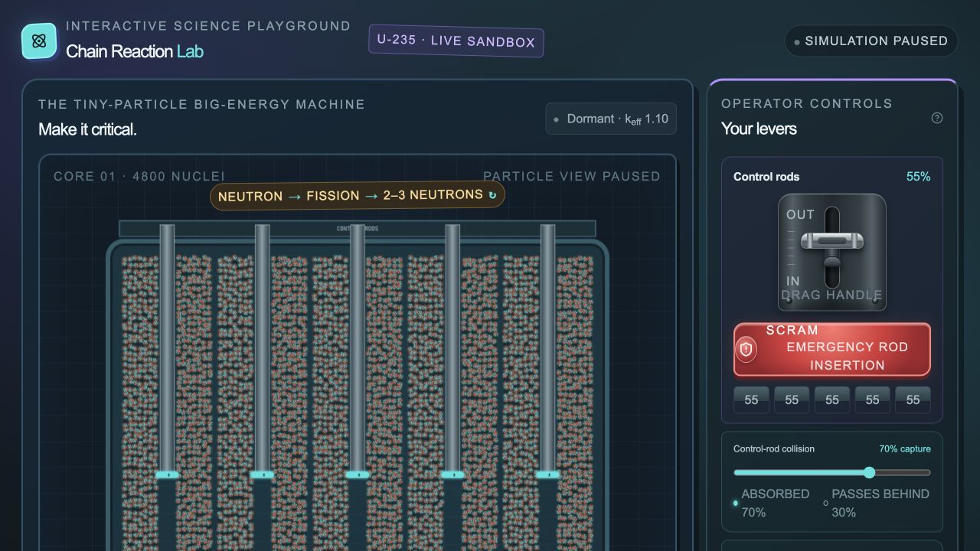
Task: Click the Chain Reaction Lab title
Action: [x=135, y=51]
